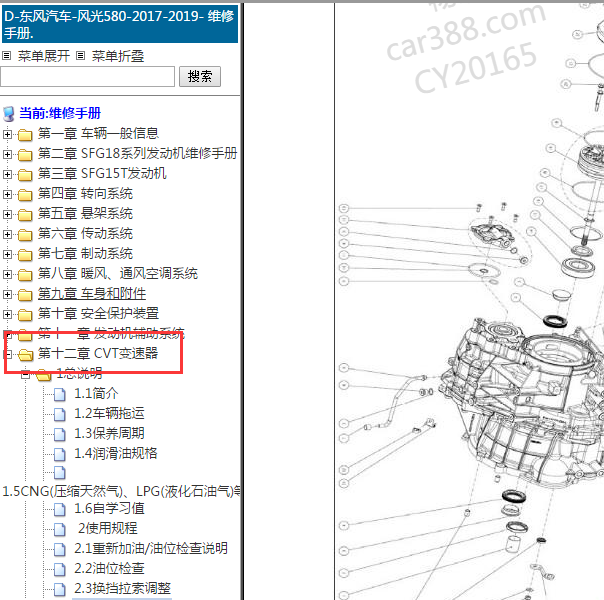Image resolution: width=604 pixels, height=600 pixels.
Task: Click the 菜单展开 expand-menu link
Action: (44, 56)
